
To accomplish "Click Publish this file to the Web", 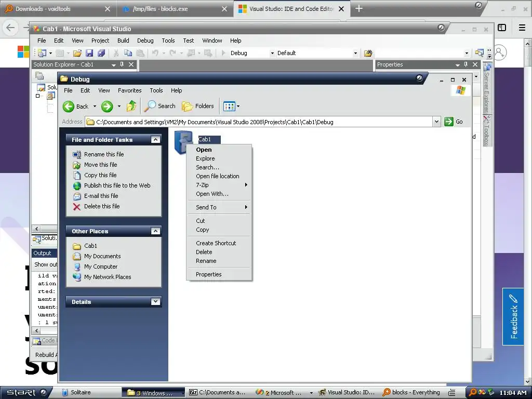I will pos(117,185).
